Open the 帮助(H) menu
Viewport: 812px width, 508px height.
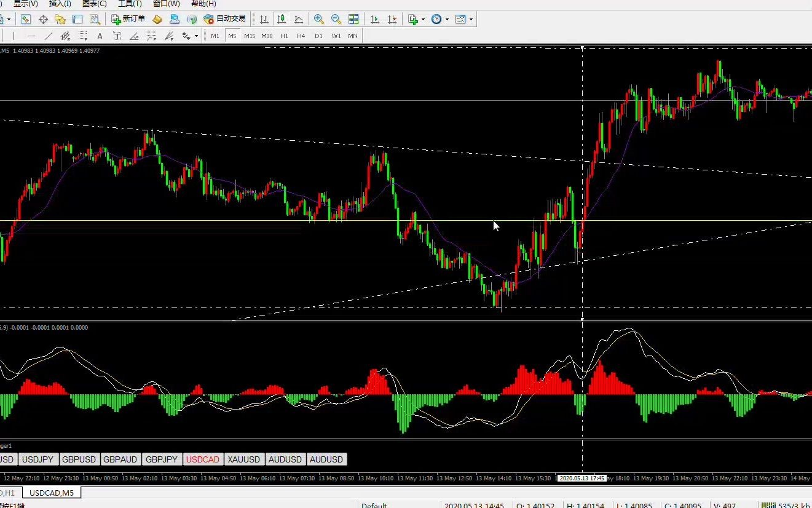(x=203, y=4)
